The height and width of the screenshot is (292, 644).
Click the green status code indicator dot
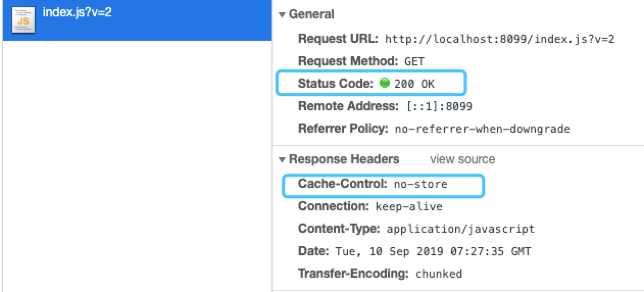tap(385, 83)
